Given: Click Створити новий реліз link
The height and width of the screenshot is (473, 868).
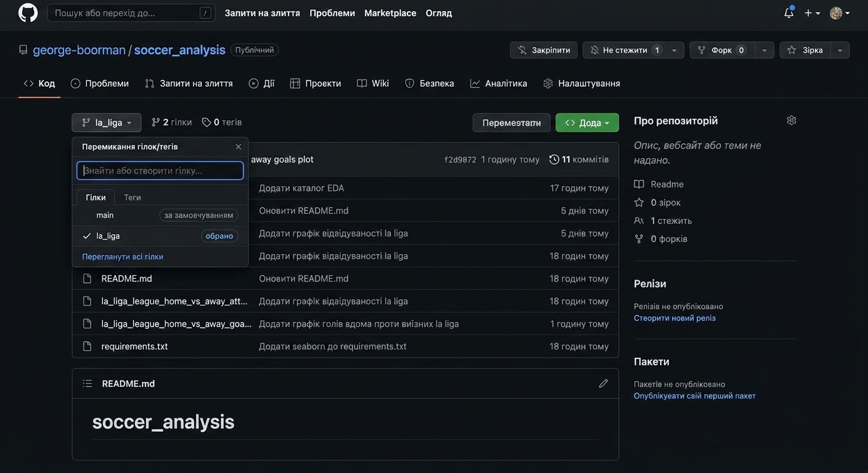Looking at the screenshot, I should tap(674, 318).
